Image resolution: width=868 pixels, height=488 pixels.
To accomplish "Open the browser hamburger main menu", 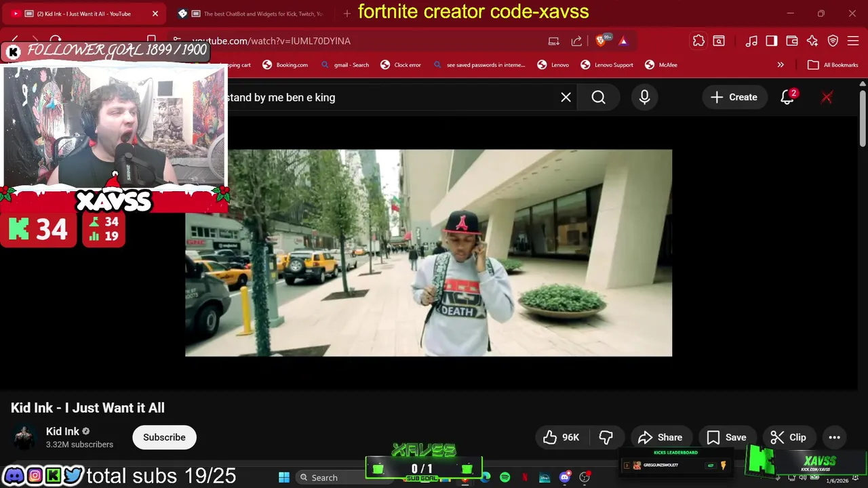I will click(853, 41).
